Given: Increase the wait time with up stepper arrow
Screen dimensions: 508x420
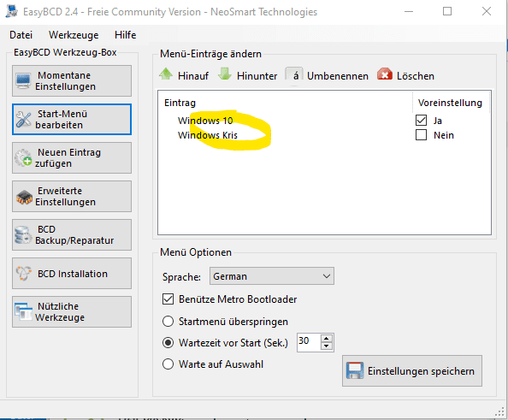Looking at the screenshot, I should click(326, 339).
